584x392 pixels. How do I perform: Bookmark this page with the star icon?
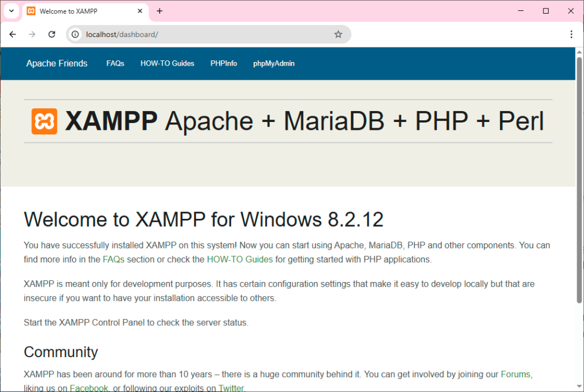[x=338, y=34]
